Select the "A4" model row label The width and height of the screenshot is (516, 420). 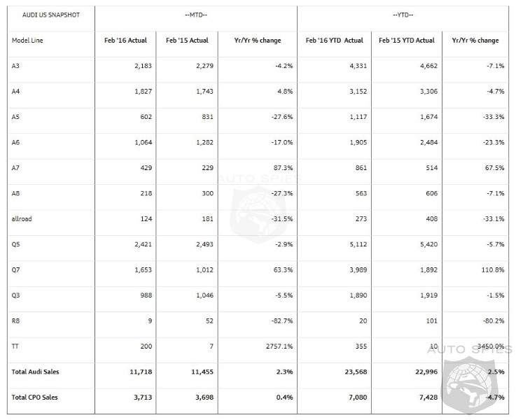(16, 91)
